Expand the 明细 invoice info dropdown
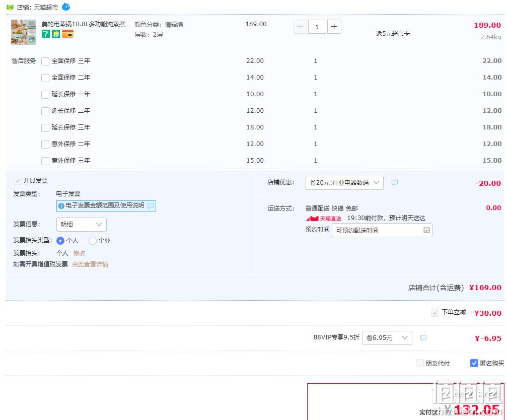Screen dimensions: 507x420 pyautogui.click(x=82, y=225)
